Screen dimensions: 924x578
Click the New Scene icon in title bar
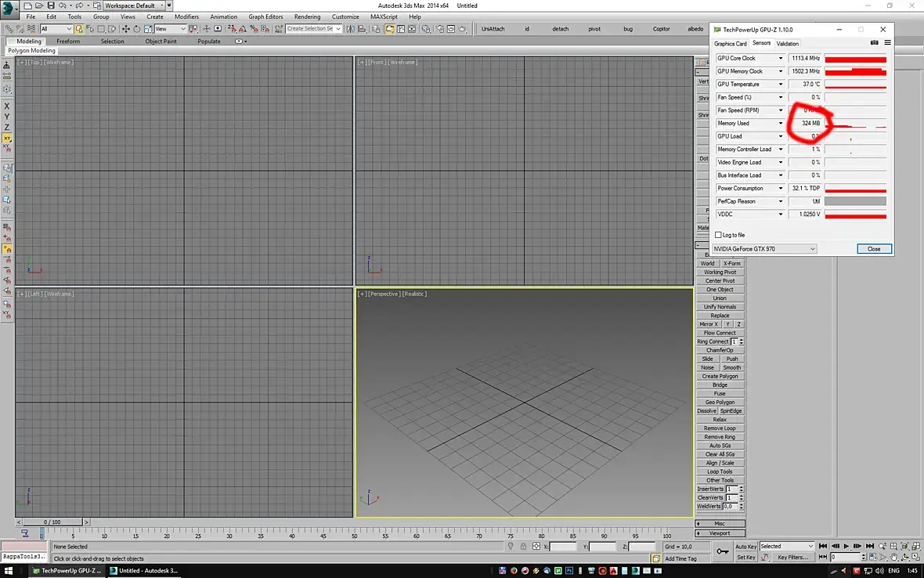click(x=27, y=5)
